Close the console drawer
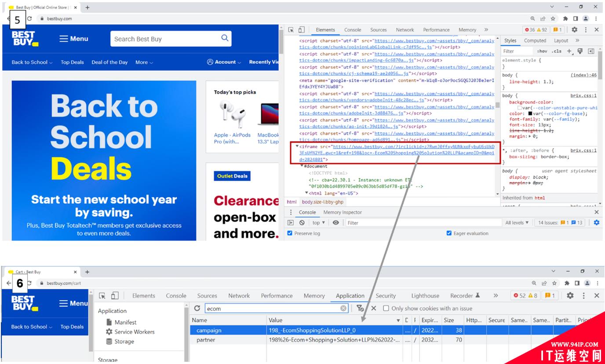 click(597, 212)
